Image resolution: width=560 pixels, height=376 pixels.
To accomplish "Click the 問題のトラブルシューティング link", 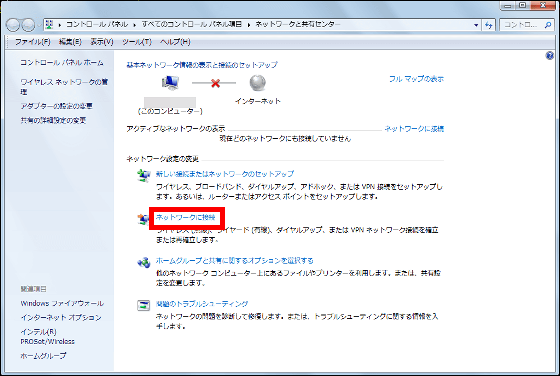I will pyautogui.click(x=202, y=304).
